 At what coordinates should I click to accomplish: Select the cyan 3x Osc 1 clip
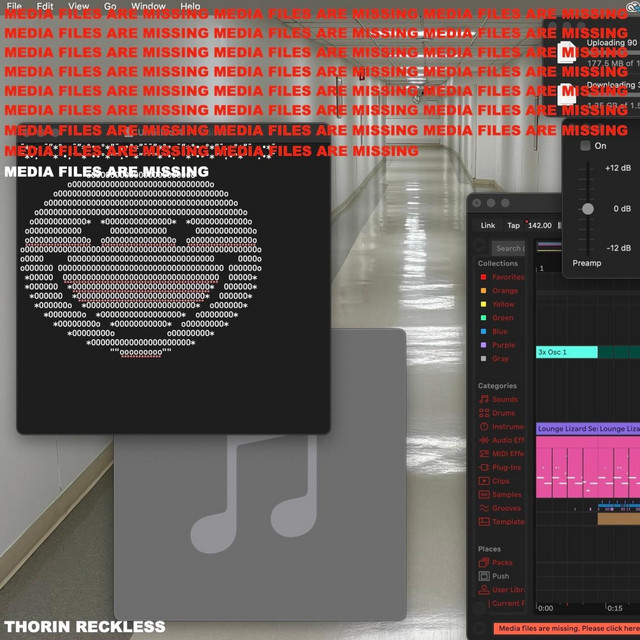tap(567, 352)
